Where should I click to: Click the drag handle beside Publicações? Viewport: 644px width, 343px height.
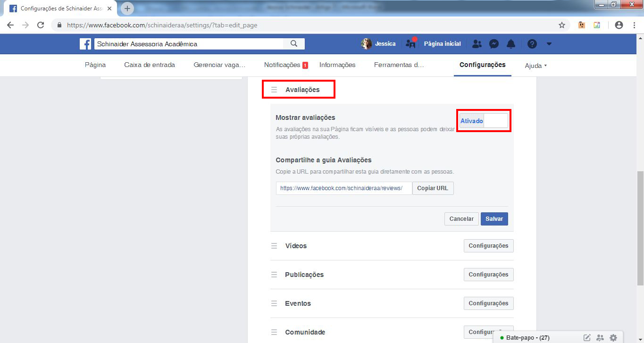point(274,275)
